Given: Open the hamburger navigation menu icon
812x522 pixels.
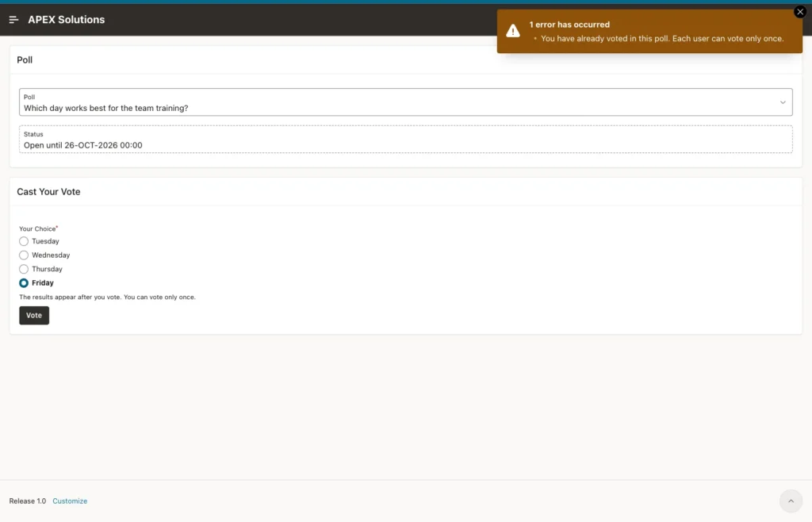Looking at the screenshot, I should pos(14,20).
